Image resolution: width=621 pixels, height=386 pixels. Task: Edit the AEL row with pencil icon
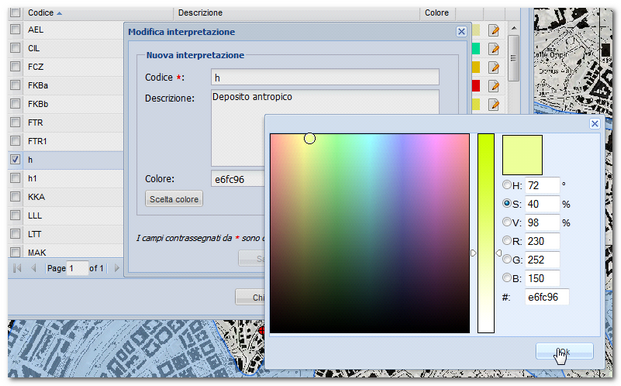click(x=493, y=30)
